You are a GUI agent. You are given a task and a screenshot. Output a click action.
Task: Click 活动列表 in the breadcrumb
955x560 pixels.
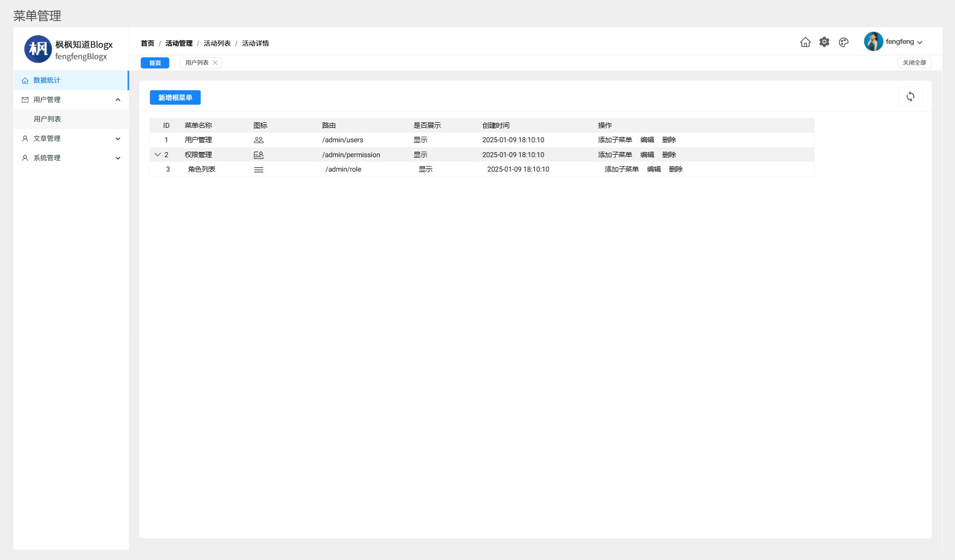pyautogui.click(x=217, y=44)
